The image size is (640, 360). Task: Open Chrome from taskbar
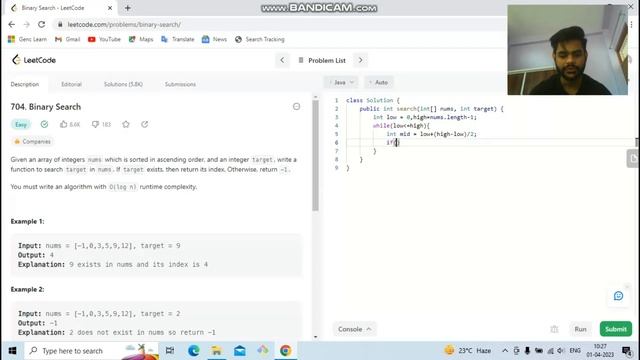pyautogui.click(x=285, y=351)
